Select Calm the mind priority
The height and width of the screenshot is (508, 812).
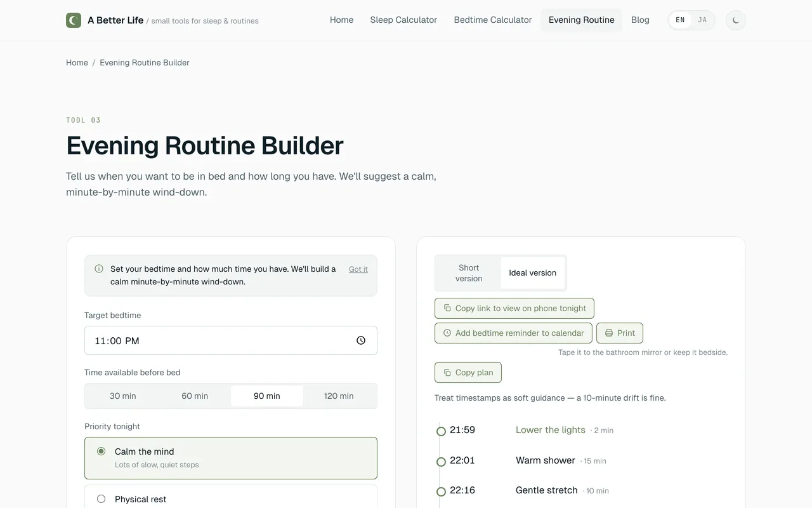click(231, 458)
